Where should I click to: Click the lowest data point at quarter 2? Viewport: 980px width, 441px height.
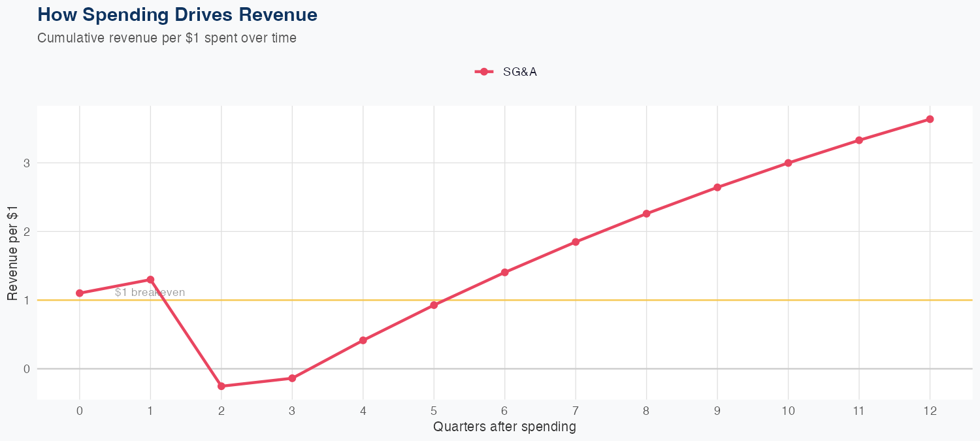coord(221,386)
